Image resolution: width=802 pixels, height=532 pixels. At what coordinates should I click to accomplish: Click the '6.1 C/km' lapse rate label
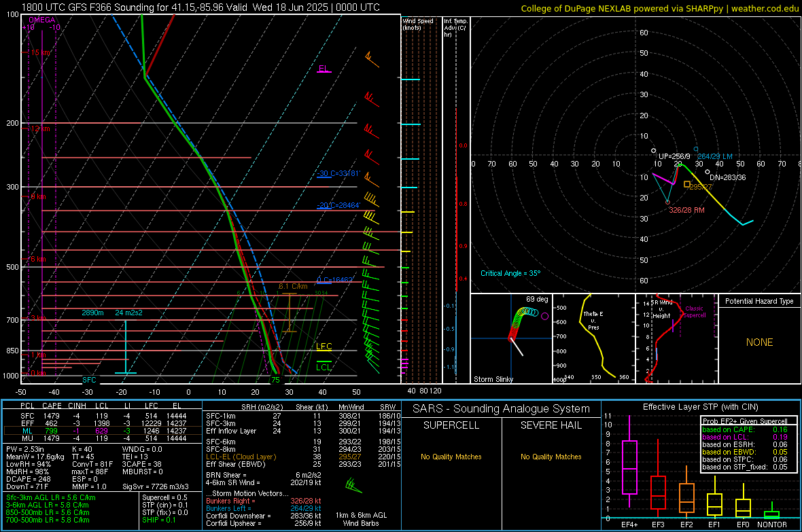293,287
